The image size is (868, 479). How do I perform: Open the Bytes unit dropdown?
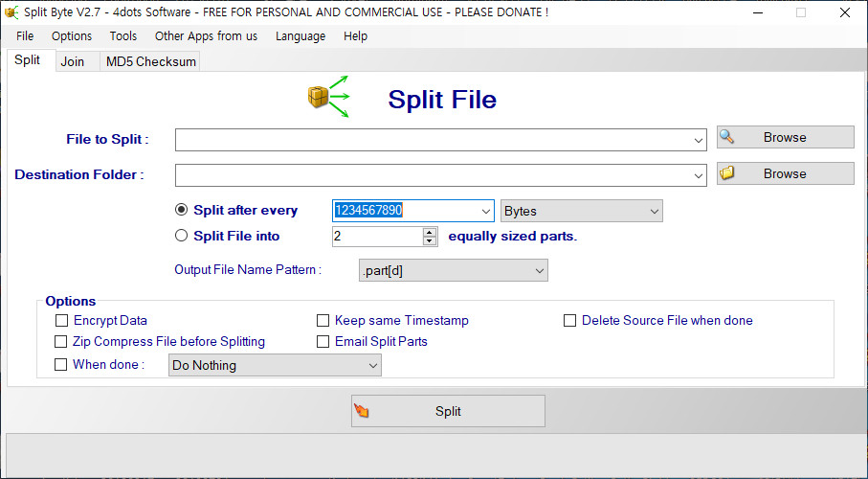pos(581,211)
